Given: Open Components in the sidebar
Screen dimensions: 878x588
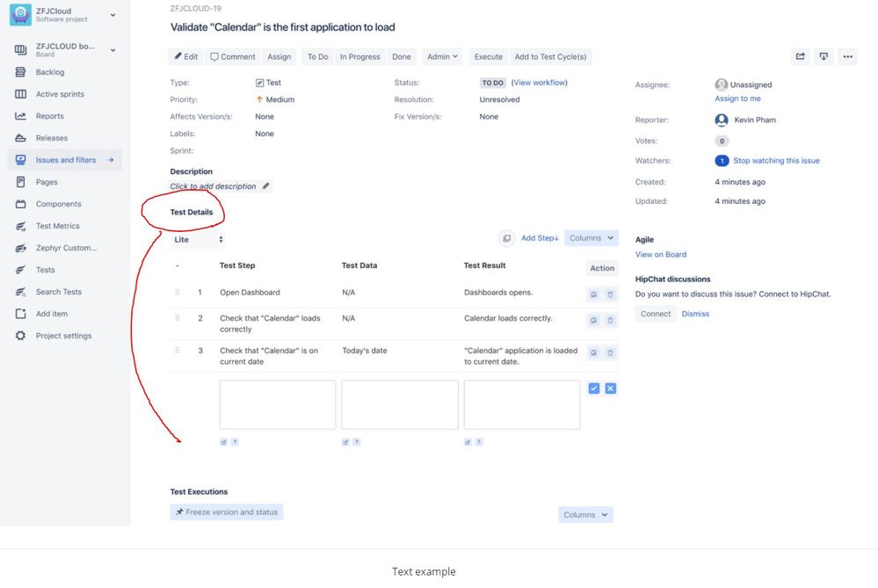Looking at the screenshot, I should pyautogui.click(x=58, y=204).
